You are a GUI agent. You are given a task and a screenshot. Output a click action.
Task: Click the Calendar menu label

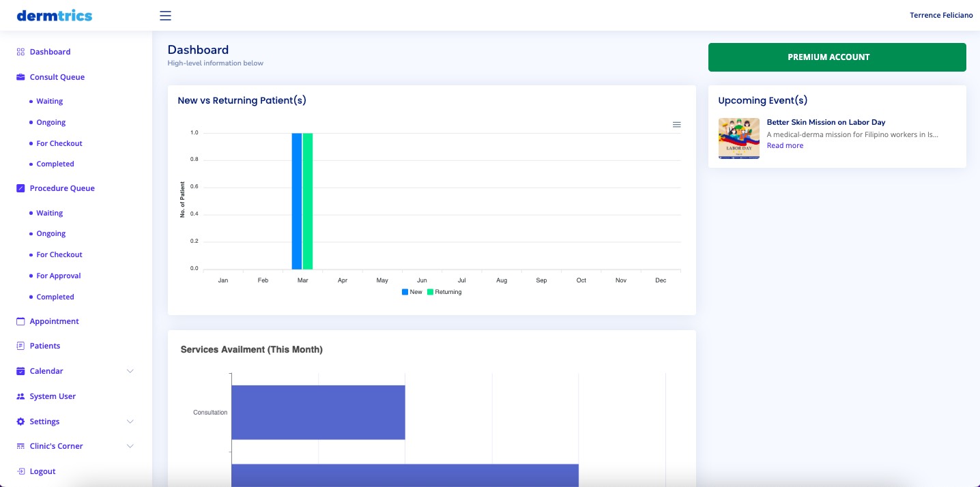[x=46, y=371]
